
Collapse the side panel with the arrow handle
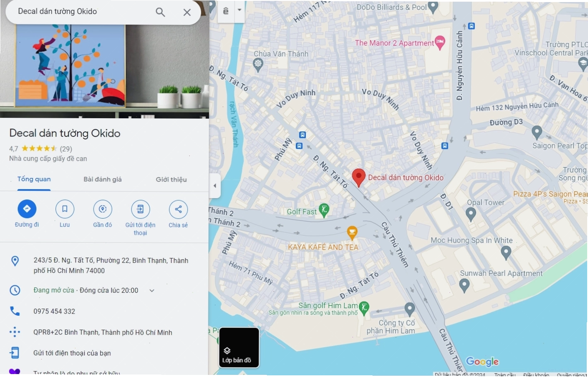pyautogui.click(x=215, y=186)
